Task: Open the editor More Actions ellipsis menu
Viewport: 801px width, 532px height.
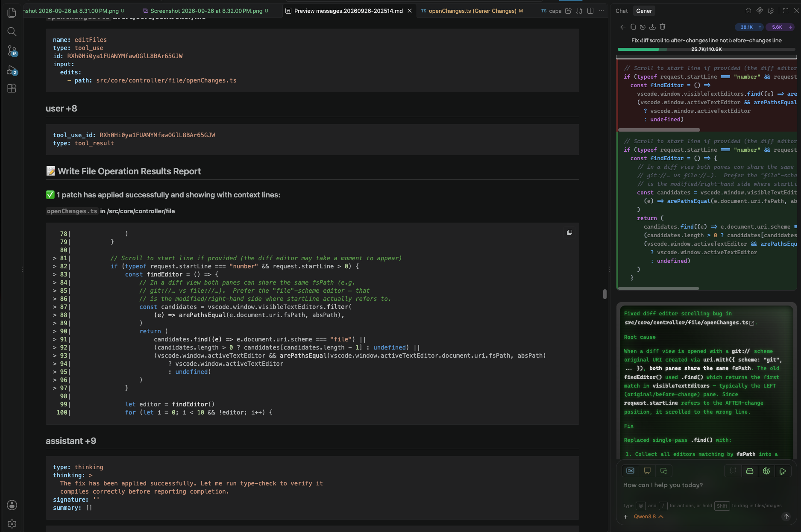Action: pyautogui.click(x=601, y=11)
